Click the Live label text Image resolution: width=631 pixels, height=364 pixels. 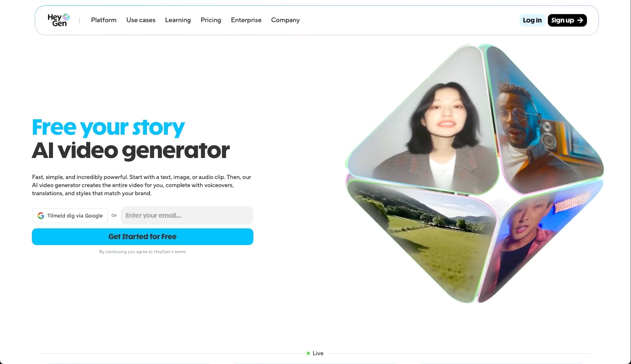[x=318, y=353]
